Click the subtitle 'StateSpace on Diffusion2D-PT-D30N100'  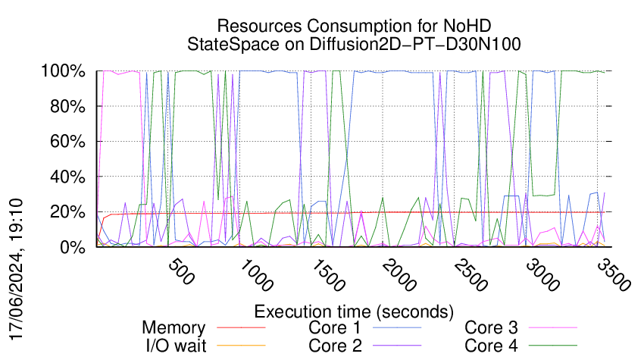[354, 44]
